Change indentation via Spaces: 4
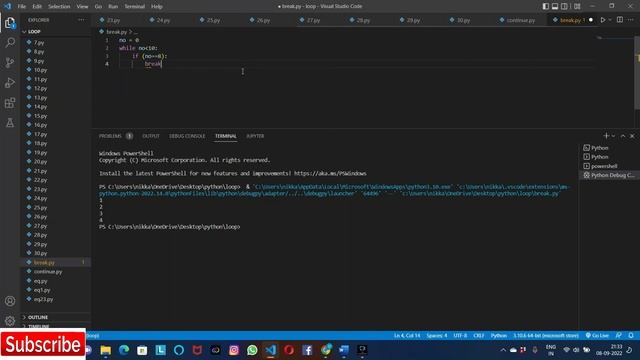This screenshot has height=360, width=640. pos(437,336)
